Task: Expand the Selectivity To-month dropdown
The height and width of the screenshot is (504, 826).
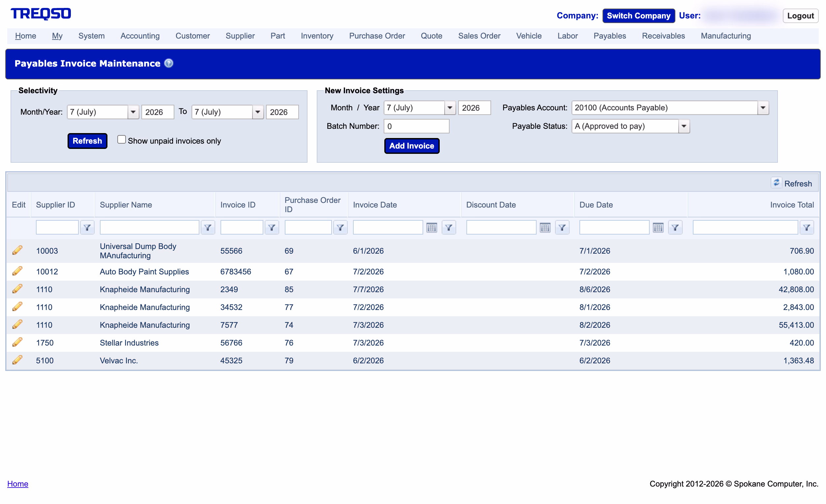Action: click(258, 112)
